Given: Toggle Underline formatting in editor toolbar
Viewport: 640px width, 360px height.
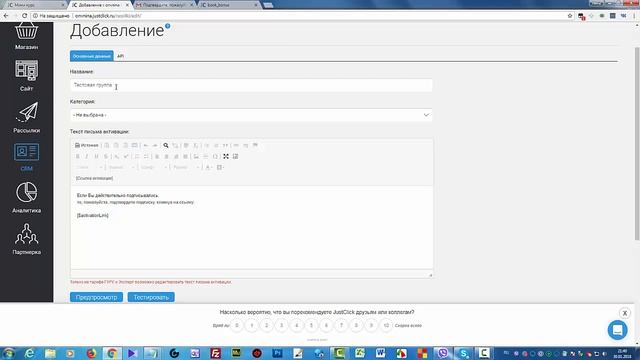Looking at the screenshot, I should [x=96, y=156].
